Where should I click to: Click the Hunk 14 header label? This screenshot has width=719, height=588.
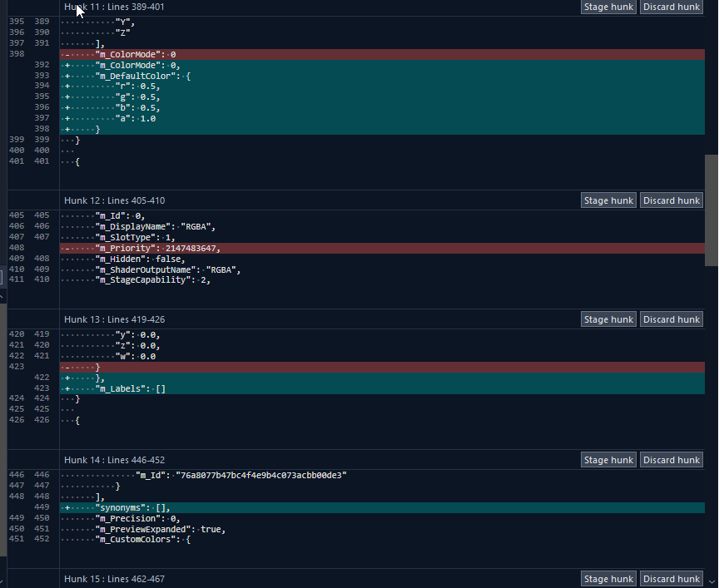pyautogui.click(x=114, y=460)
